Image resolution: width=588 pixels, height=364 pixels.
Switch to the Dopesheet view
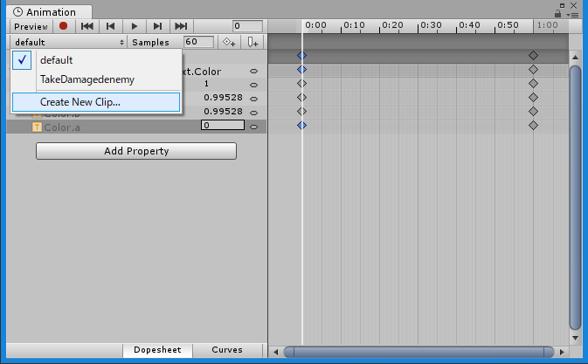(157, 350)
